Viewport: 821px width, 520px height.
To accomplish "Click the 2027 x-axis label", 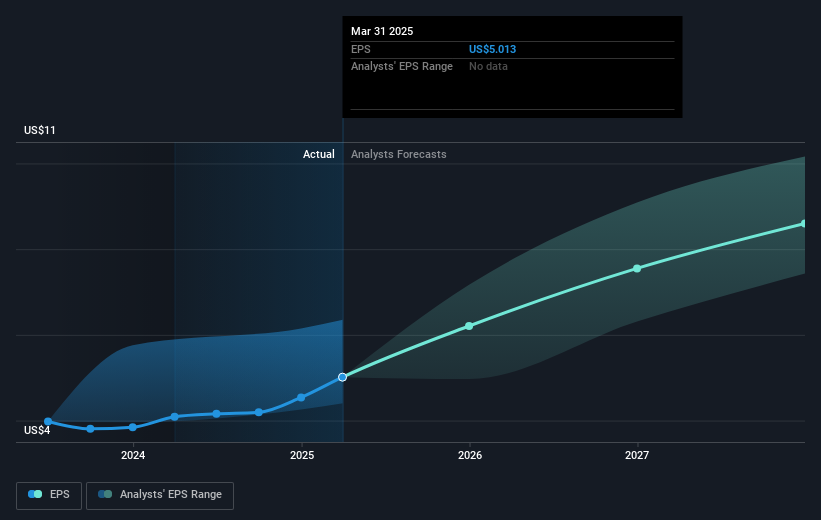I will click(637, 455).
